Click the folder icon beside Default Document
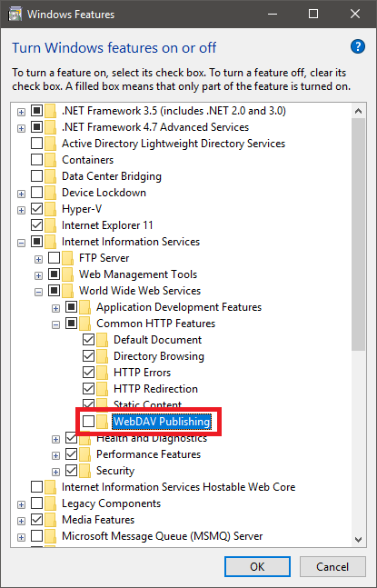 pyautogui.click(x=102, y=340)
